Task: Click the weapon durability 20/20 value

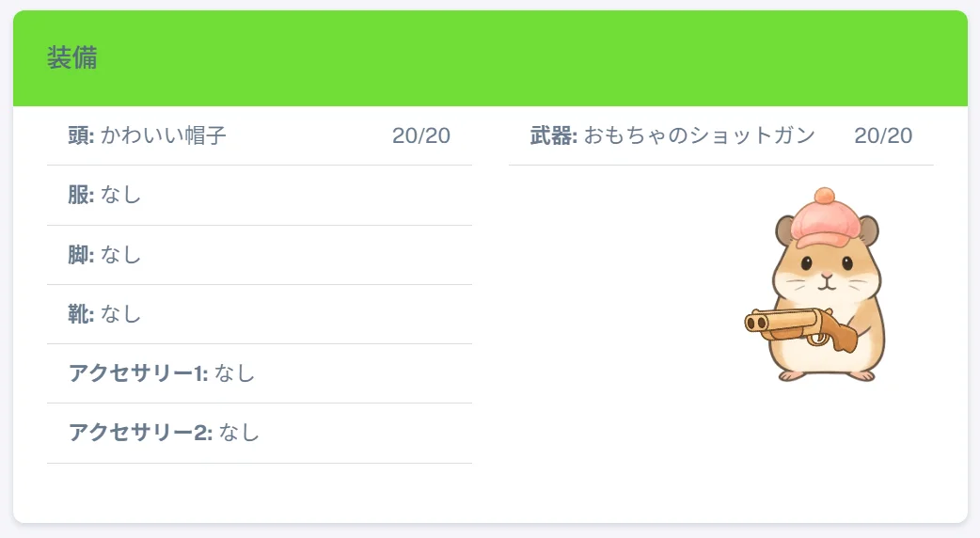Action: [x=883, y=135]
